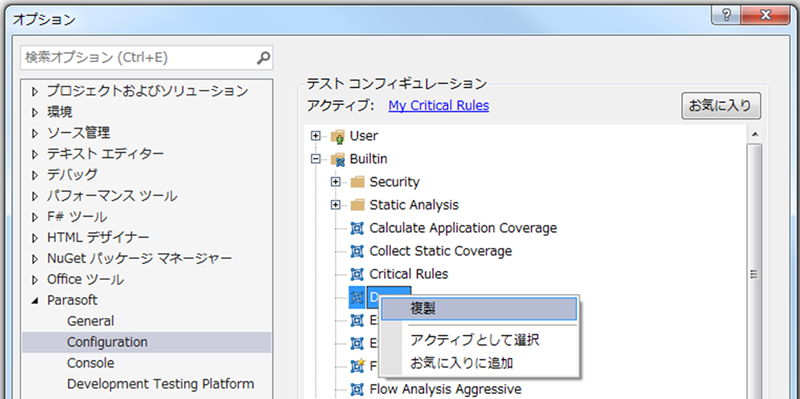Expand the ソース管理 category
800x399 pixels.
pos(35,134)
